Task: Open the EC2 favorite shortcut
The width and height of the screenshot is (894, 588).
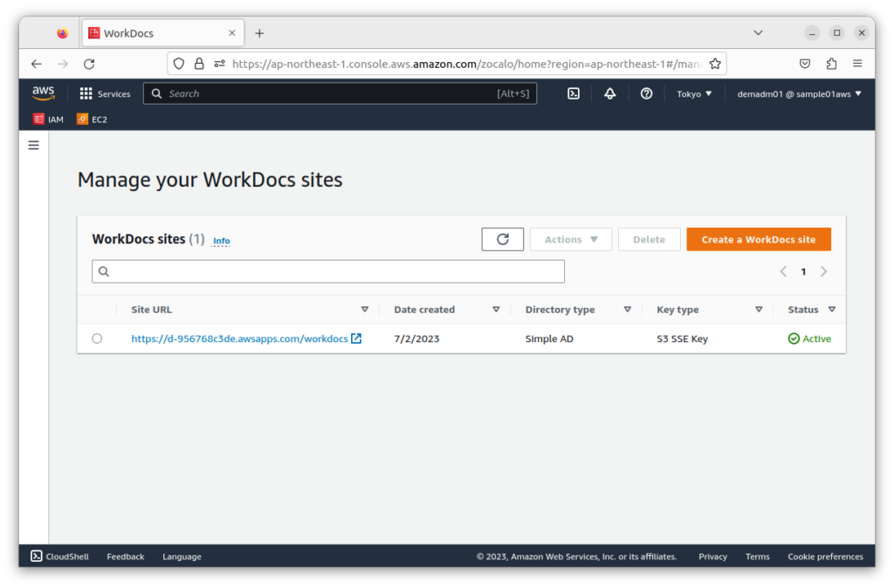Action: coord(91,119)
